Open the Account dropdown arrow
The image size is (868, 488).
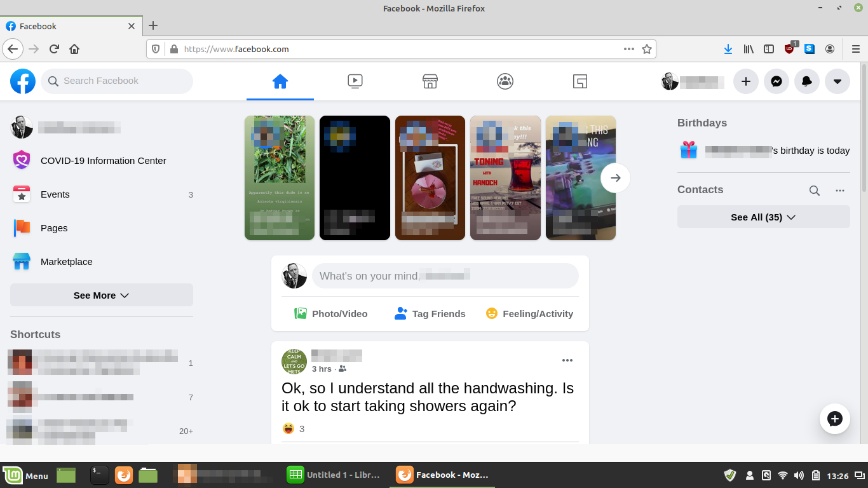(837, 81)
